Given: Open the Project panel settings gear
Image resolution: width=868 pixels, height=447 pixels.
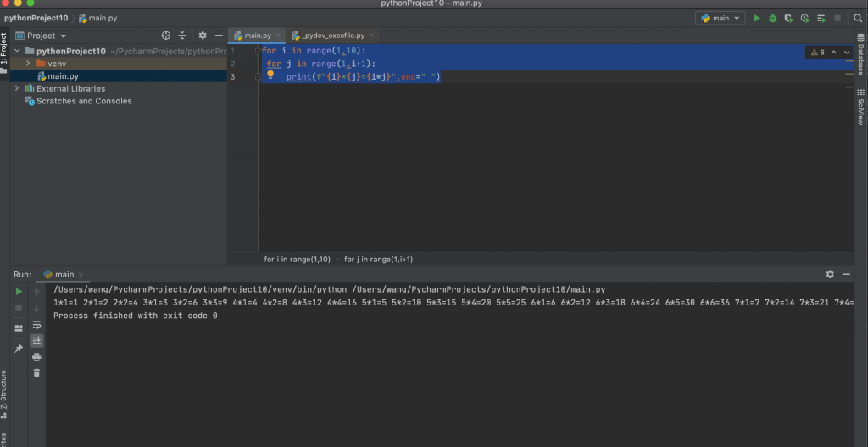Looking at the screenshot, I should [203, 36].
